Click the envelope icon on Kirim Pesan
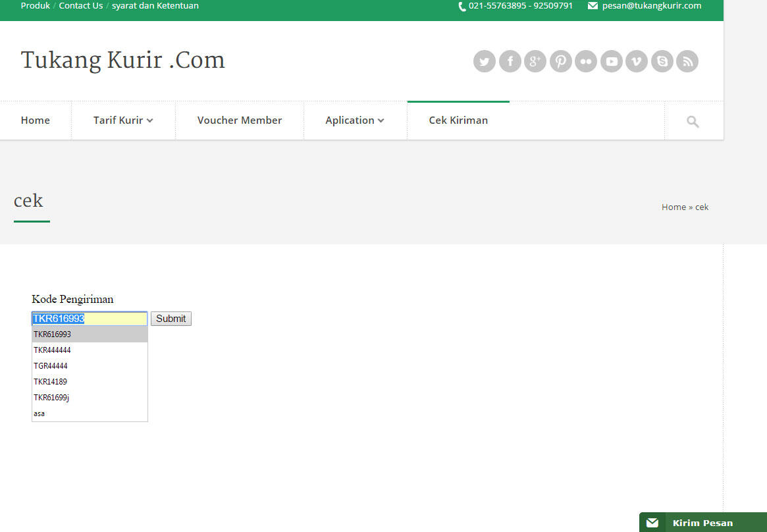This screenshot has height=532, width=767. point(652,523)
